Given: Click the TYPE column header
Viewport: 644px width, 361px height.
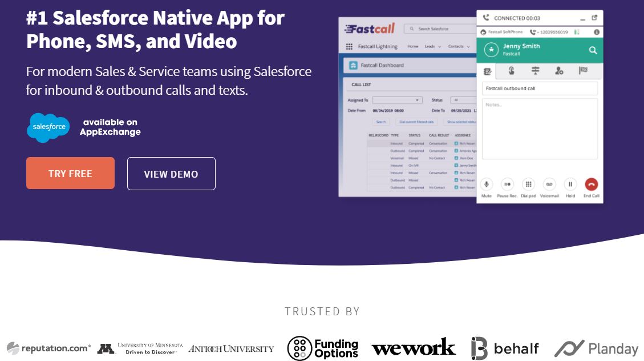Looking at the screenshot, I should point(395,135).
